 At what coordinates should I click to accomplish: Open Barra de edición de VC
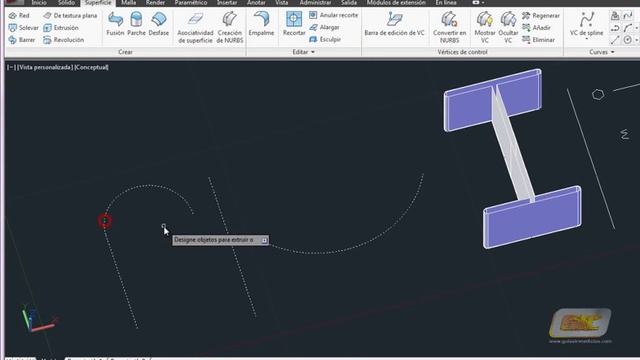click(x=394, y=24)
